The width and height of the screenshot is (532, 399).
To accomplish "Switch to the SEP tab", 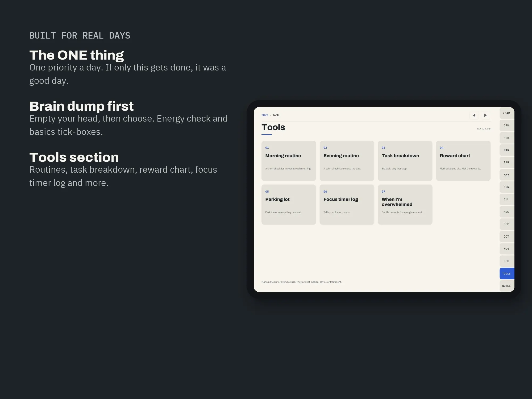I will point(507,224).
